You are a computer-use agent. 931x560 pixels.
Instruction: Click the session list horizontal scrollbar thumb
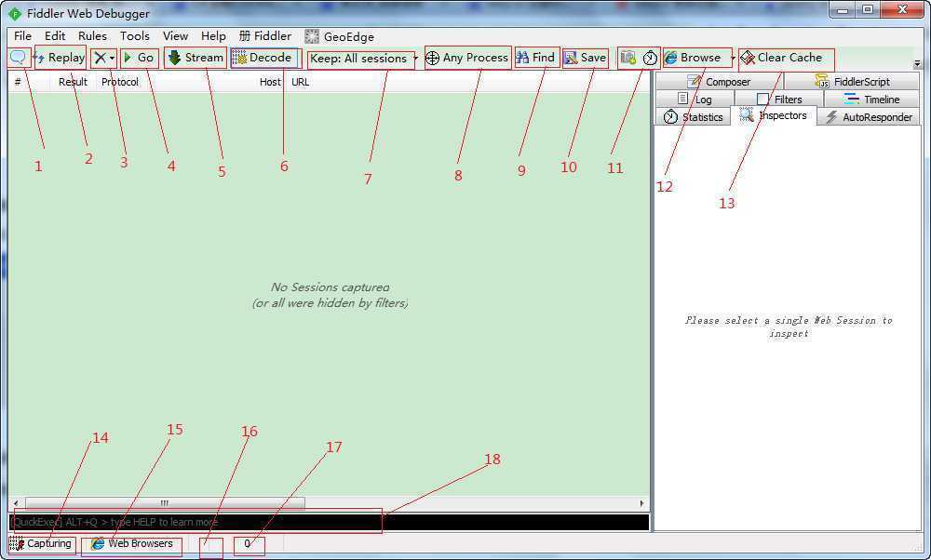click(165, 503)
